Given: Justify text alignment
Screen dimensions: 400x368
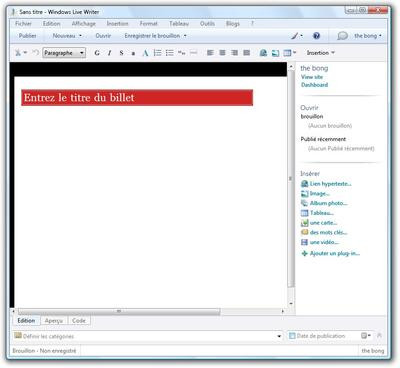Looking at the screenshot, I should pos(247,53).
